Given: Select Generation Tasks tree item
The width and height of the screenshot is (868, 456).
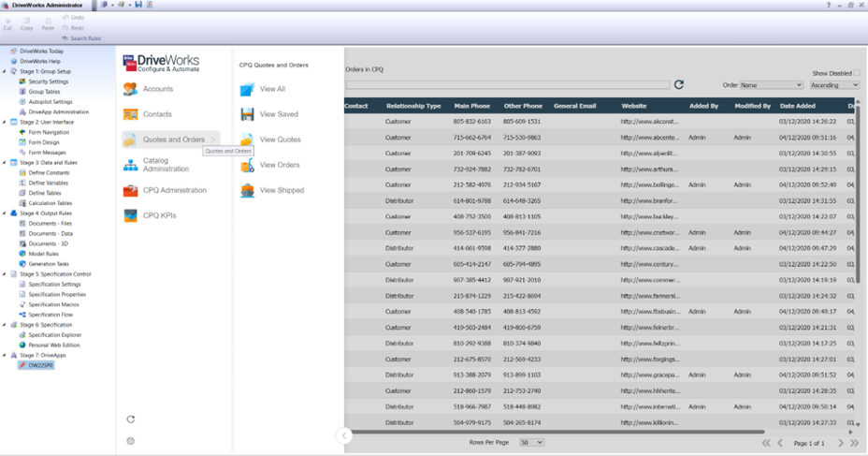Looking at the screenshot, I should click(49, 264).
